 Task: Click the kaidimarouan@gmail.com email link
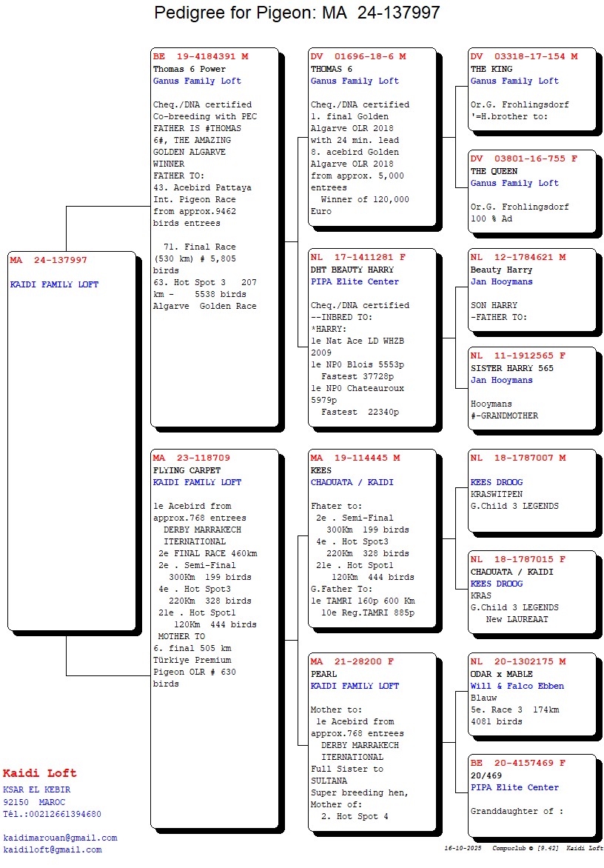point(60,838)
